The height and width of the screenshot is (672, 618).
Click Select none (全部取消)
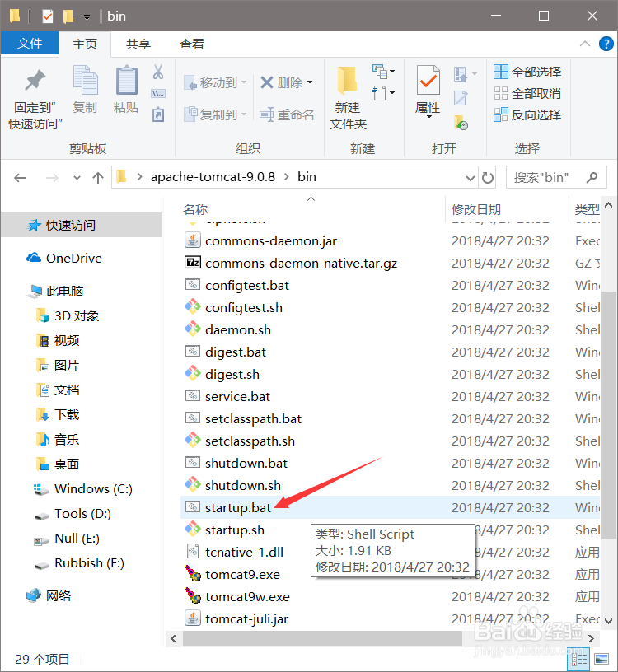click(527, 93)
